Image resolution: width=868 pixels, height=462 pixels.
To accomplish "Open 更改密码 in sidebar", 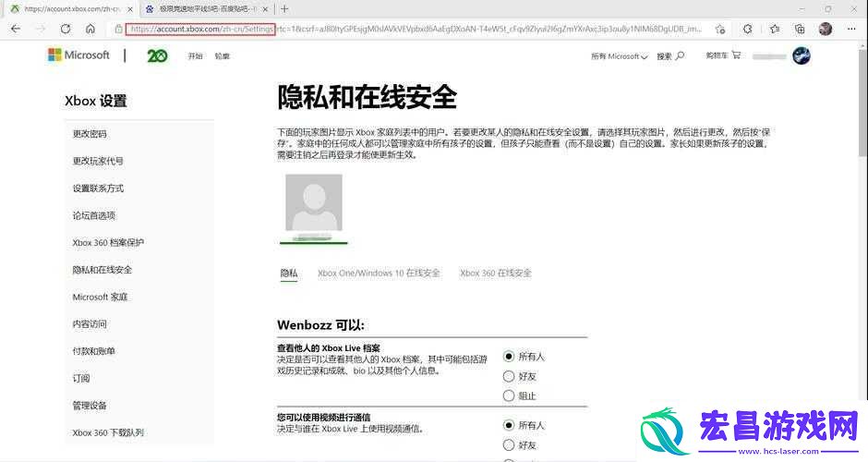I will [90, 133].
